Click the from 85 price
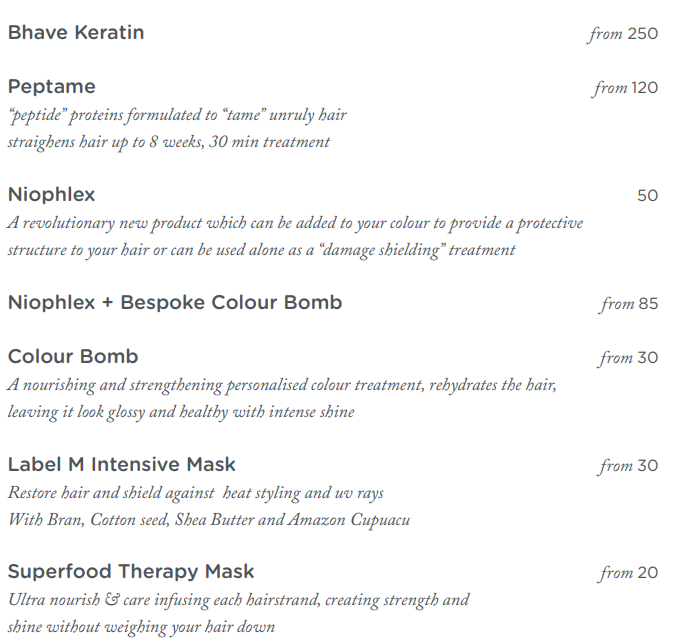The height and width of the screenshot is (641, 680). (x=629, y=304)
